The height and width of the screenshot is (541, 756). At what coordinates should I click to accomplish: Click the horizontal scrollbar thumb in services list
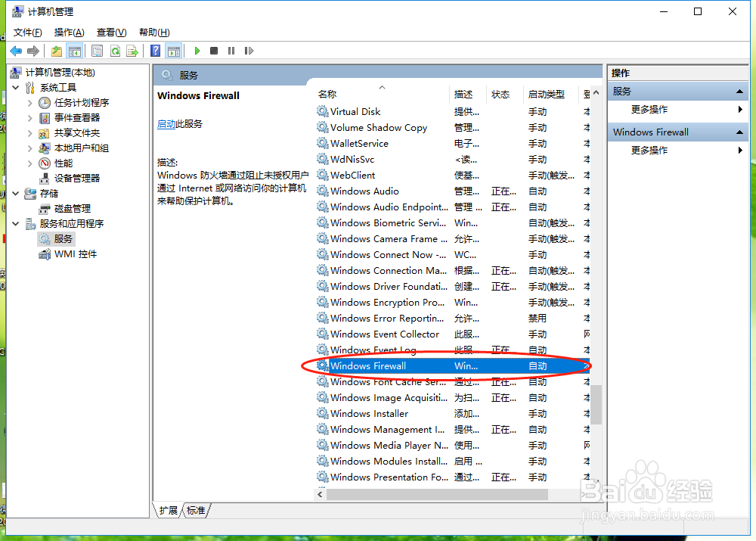437,495
